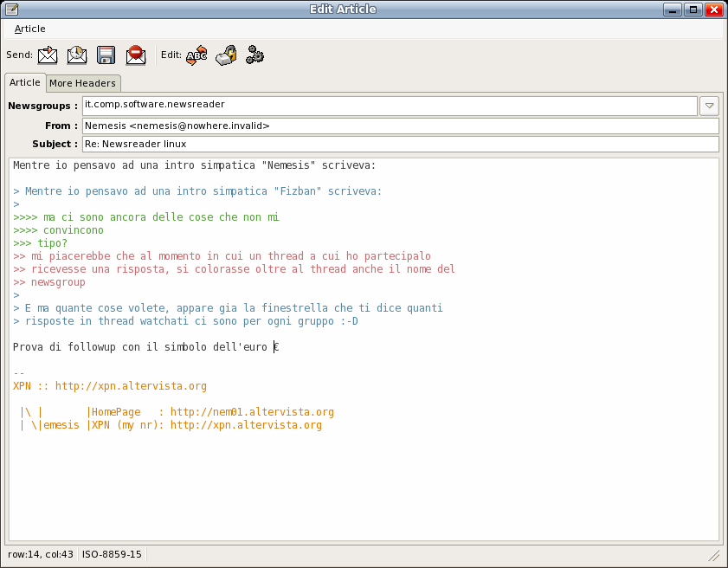Save article as draft floppy icon

point(106,55)
